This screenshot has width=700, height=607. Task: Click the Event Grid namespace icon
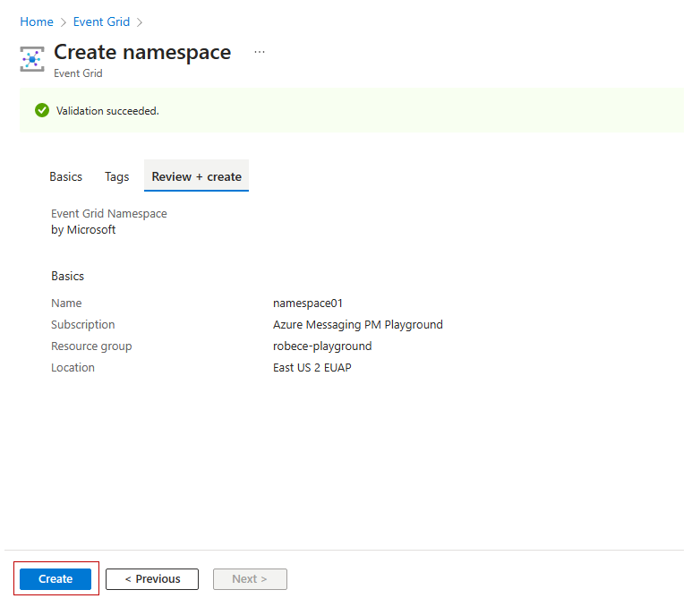[32, 59]
